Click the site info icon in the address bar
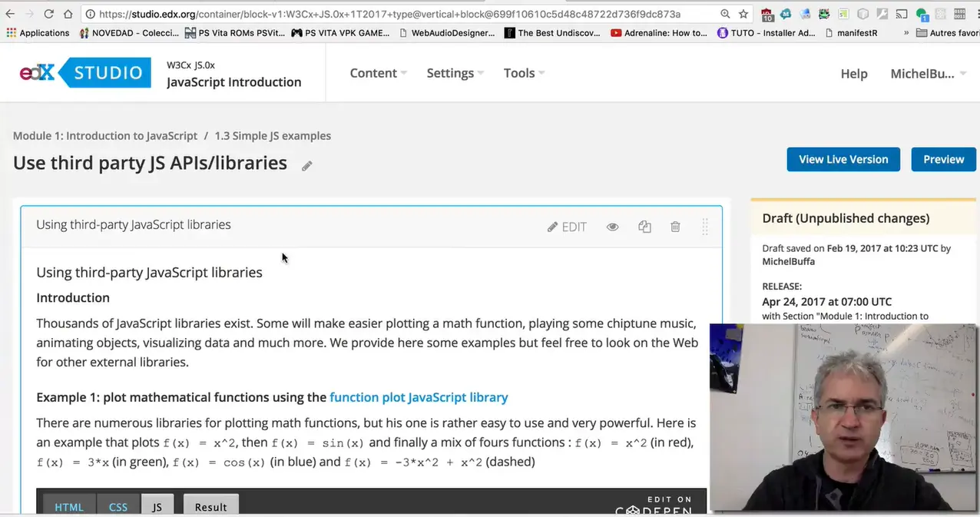 point(91,14)
